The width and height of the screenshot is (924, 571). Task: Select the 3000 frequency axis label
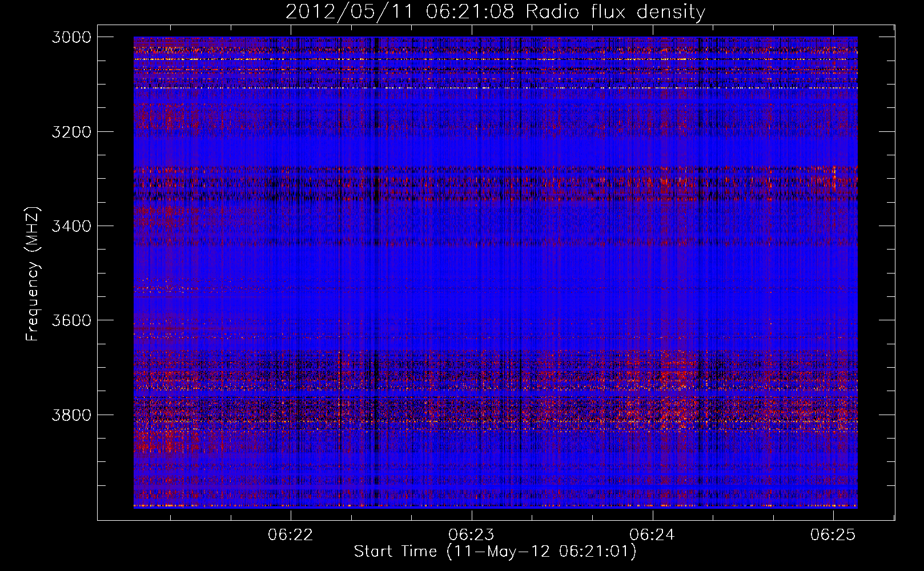point(71,37)
